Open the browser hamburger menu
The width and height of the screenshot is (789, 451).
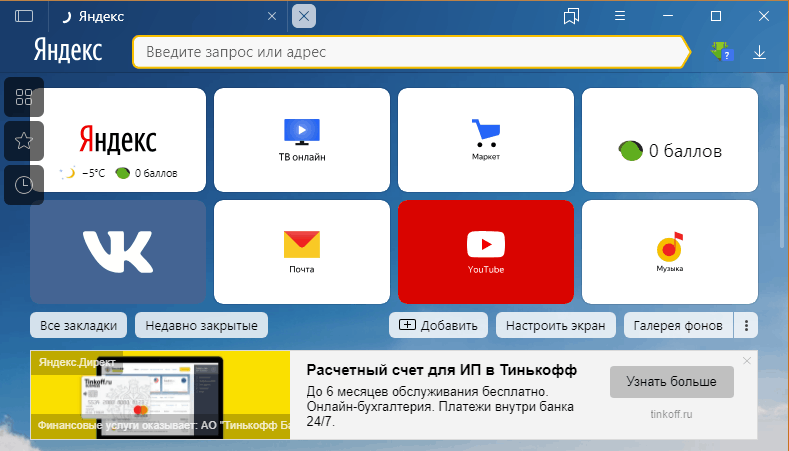(x=620, y=16)
